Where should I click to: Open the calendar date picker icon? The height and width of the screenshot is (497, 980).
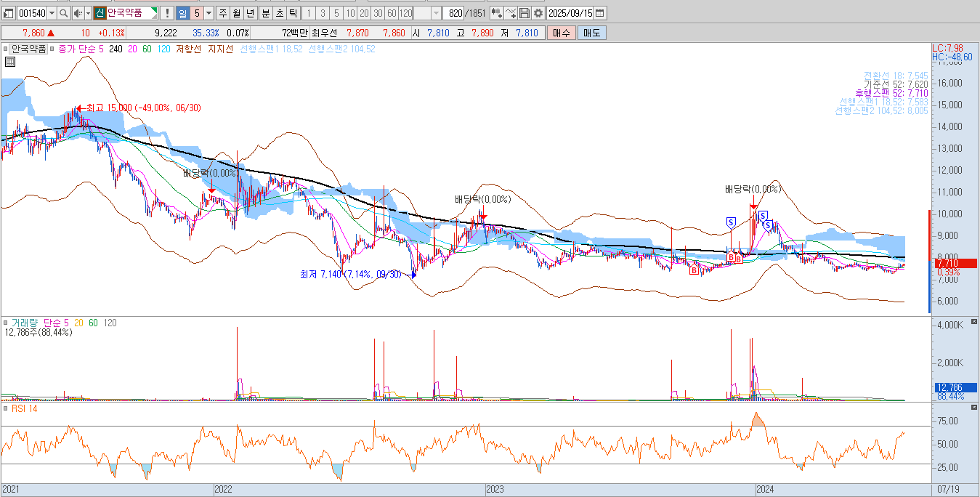(600, 13)
